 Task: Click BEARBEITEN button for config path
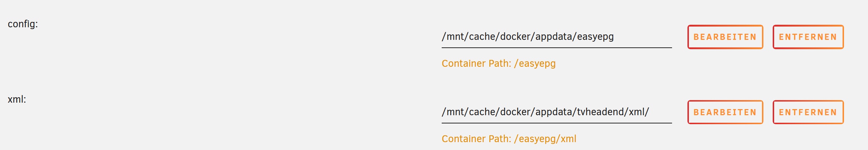coord(725,37)
